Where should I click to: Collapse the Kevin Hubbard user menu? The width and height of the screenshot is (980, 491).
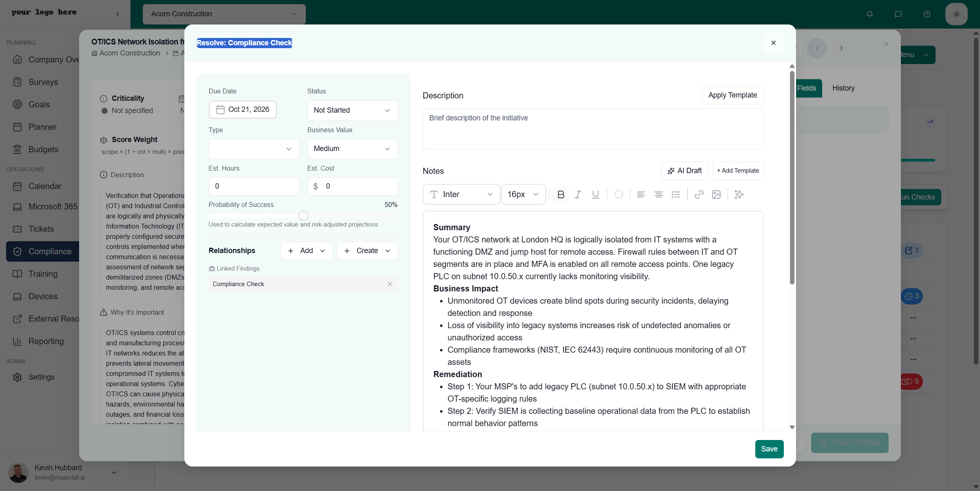click(x=113, y=472)
